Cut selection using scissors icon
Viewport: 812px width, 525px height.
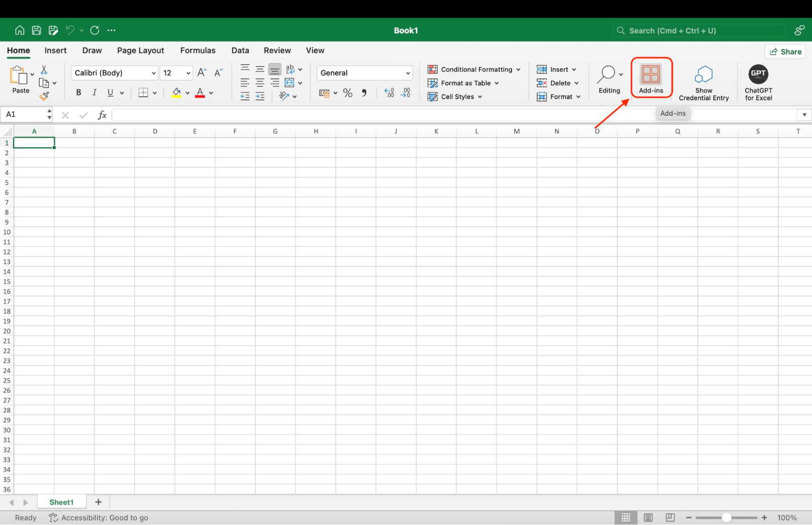tap(44, 69)
